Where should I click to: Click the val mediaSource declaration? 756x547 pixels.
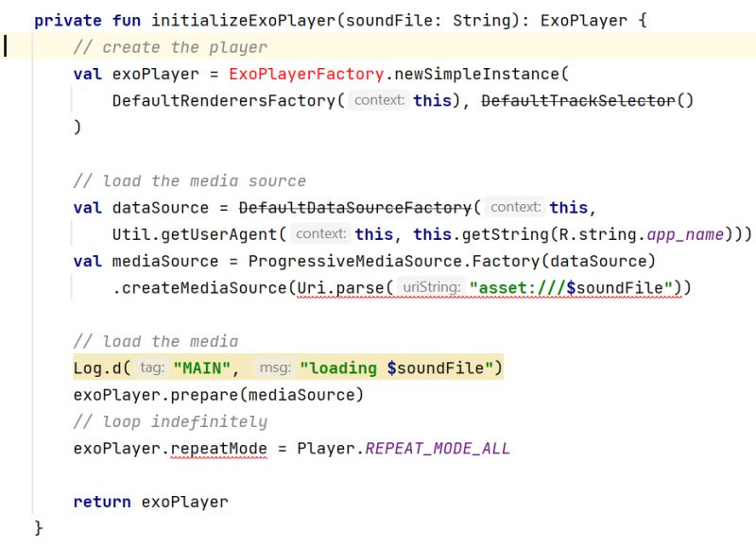coord(146,261)
